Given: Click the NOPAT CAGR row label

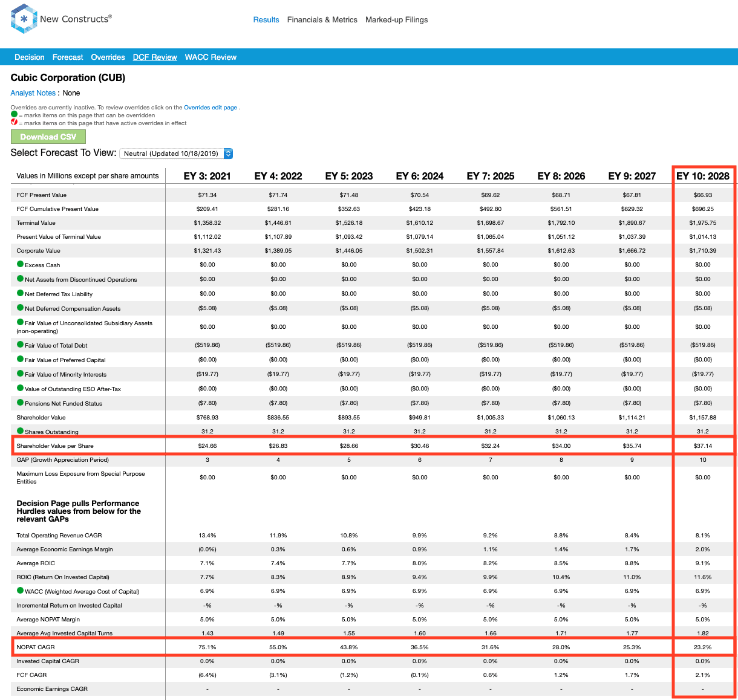Looking at the screenshot, I should [36, 647].
